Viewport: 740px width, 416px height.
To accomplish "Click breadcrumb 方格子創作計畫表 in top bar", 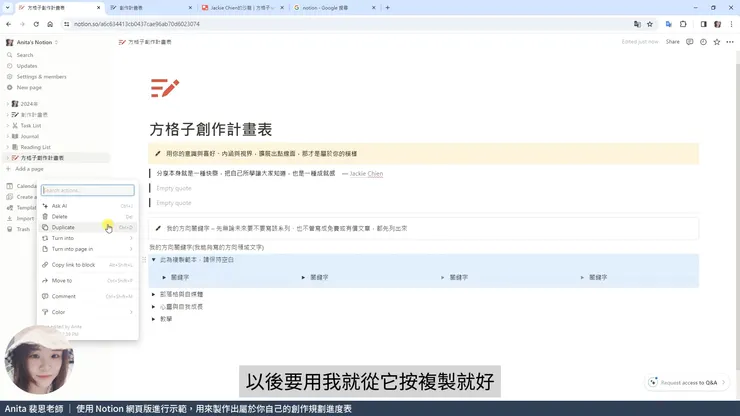I will pyautogui.click(x=145, y=42).
